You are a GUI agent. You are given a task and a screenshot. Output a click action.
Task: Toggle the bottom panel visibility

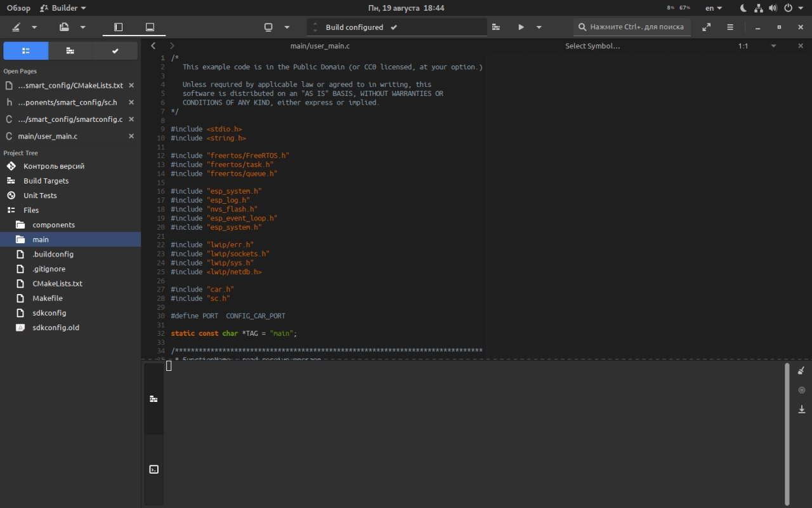point(150,27)
